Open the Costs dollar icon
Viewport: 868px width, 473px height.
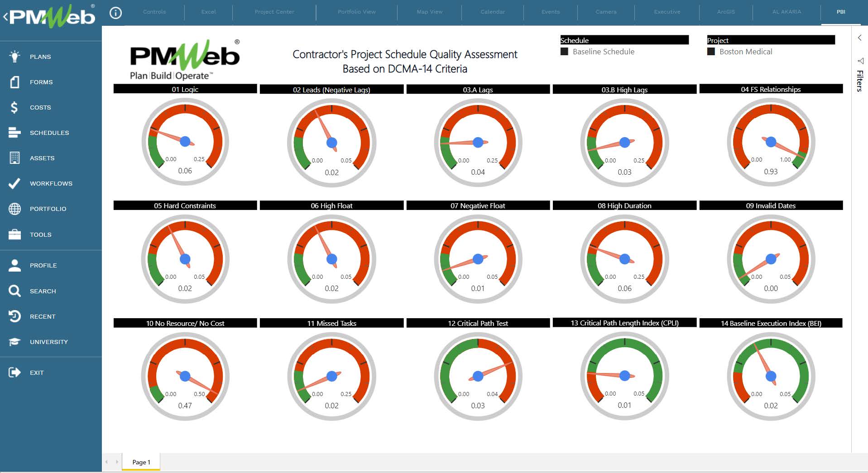pos(14,107)
